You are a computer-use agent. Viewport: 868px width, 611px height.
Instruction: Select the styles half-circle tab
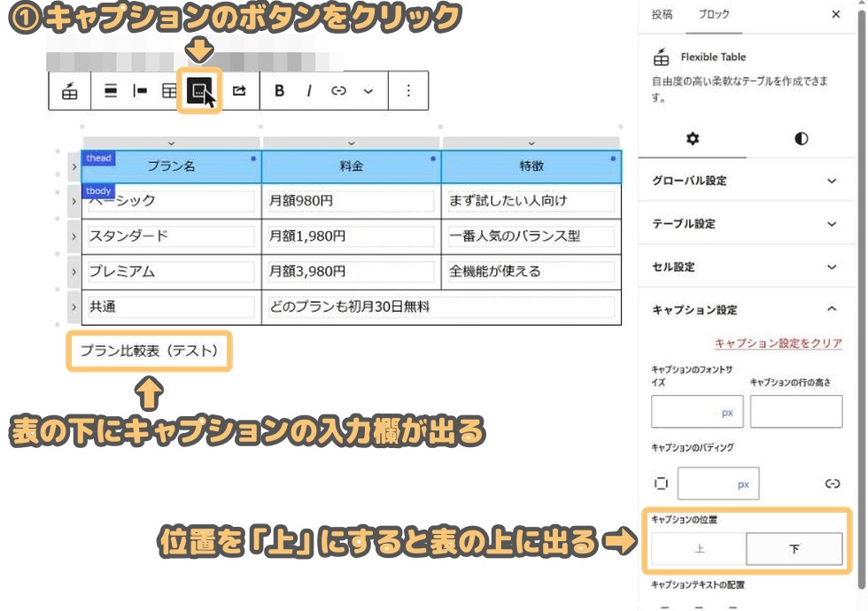[x=801, y=138]
